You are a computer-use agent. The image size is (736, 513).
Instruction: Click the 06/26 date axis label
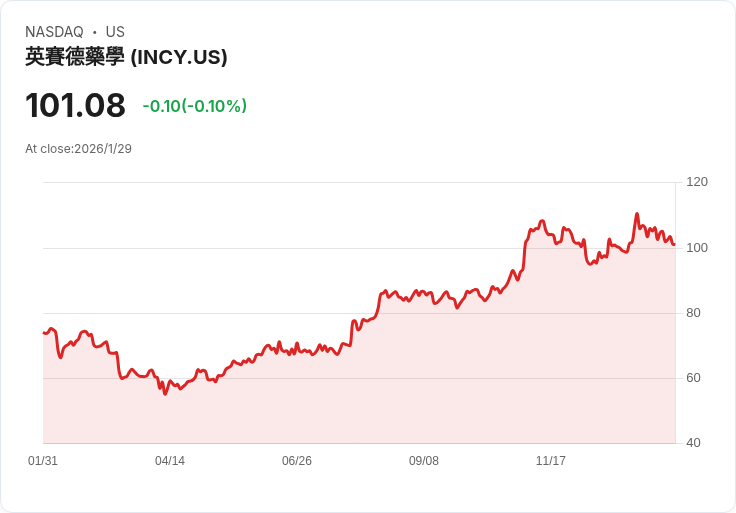tap(297, 461)
